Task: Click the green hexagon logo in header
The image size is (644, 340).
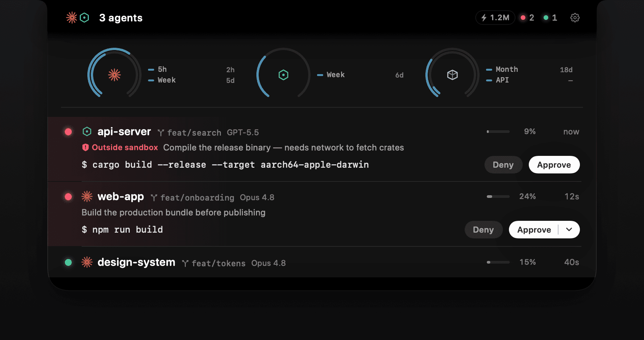Action: 85,18
